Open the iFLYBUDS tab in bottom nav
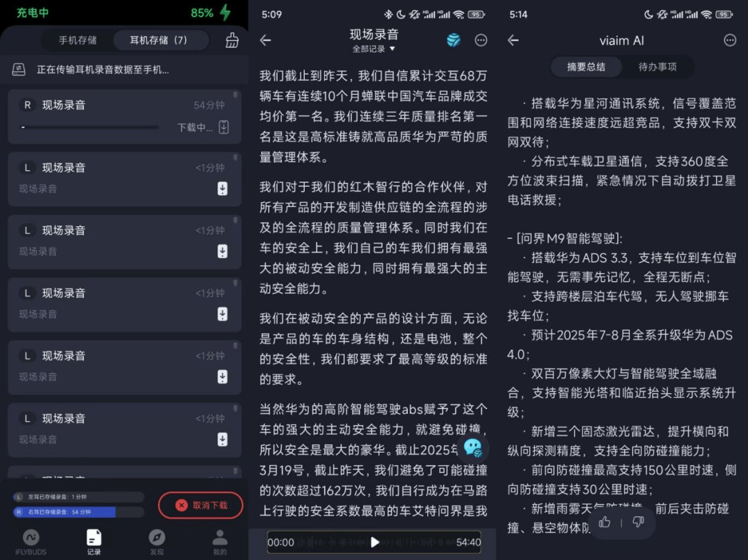The width and height of the screenshot is (748, 560). point(31,542)
